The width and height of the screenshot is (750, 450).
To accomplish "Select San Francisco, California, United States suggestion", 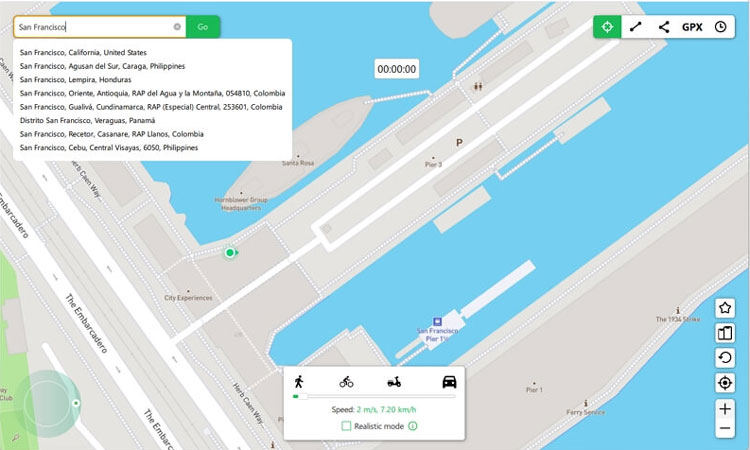I will 83,53.
